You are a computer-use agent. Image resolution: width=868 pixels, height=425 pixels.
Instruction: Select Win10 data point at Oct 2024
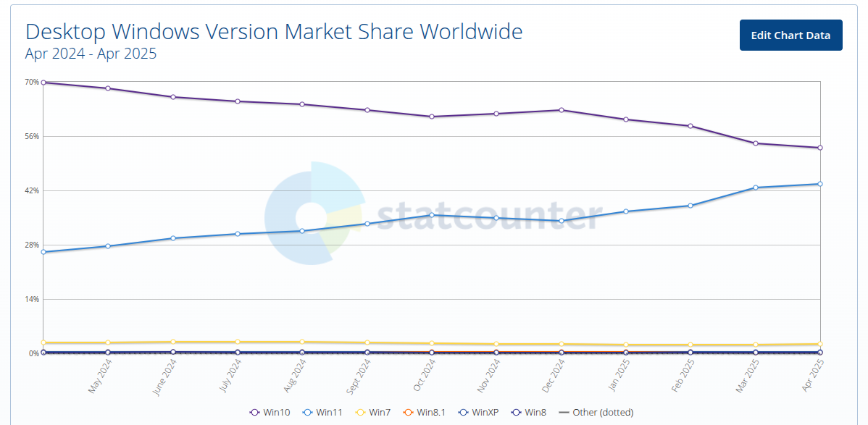tap(432, 117)
